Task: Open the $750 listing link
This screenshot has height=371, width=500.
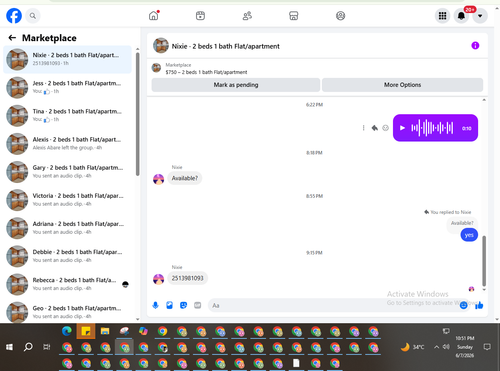Action: tap(206, 72)
